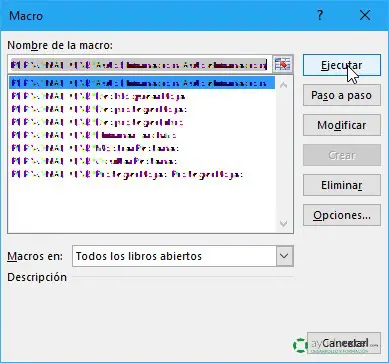Focus the Nombre de la macro field

139,64
